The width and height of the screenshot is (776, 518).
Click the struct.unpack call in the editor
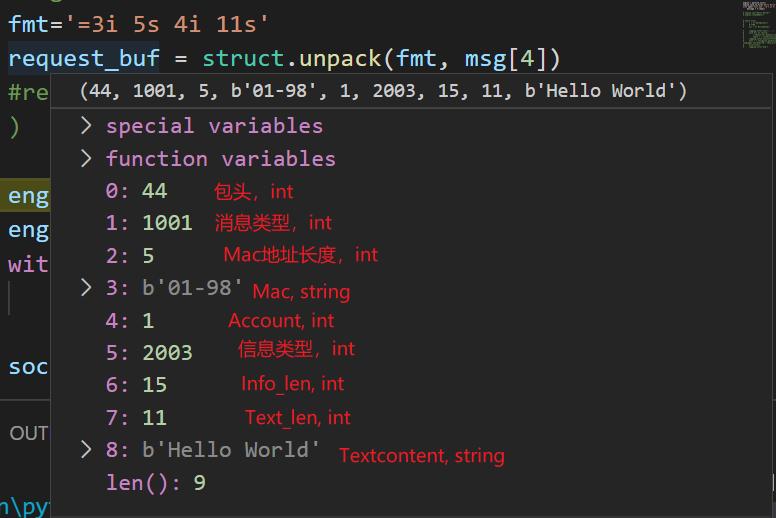[x=291, y=58]
